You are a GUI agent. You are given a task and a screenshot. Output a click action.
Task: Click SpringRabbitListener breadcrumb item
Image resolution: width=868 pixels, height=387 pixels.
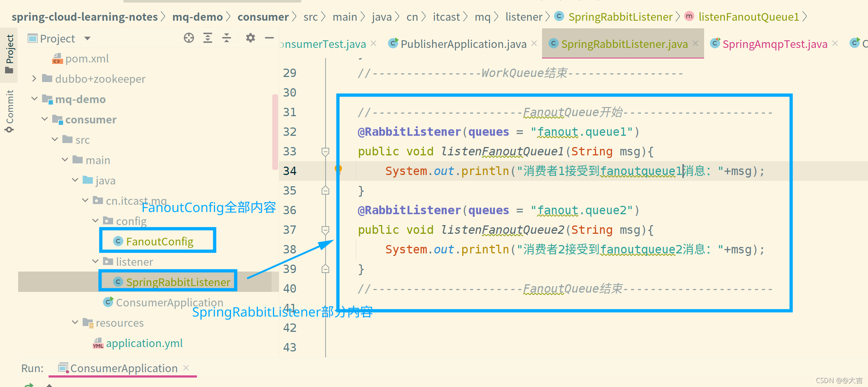point(620,17)
